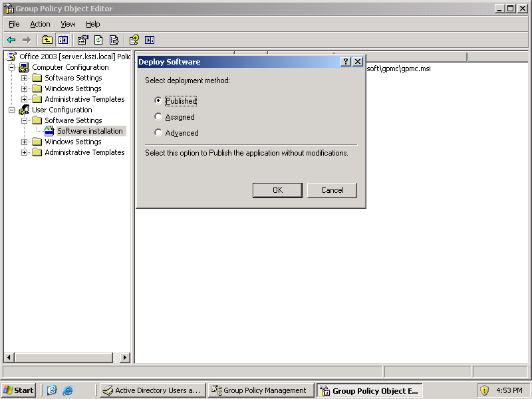Click Cancel in Deploy Software dialog
This screenshot has height=399, width=532.
(x=332, y=190)
